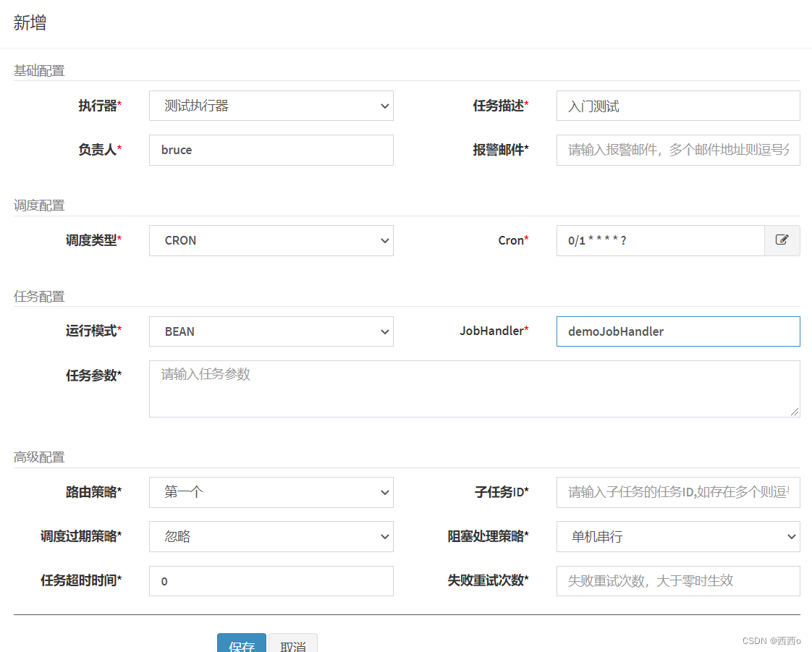Viewport: 812px width, 652px height.
Task: Click the 新增 dialog title
Action: pyautogui.click(x=30, y=22)
